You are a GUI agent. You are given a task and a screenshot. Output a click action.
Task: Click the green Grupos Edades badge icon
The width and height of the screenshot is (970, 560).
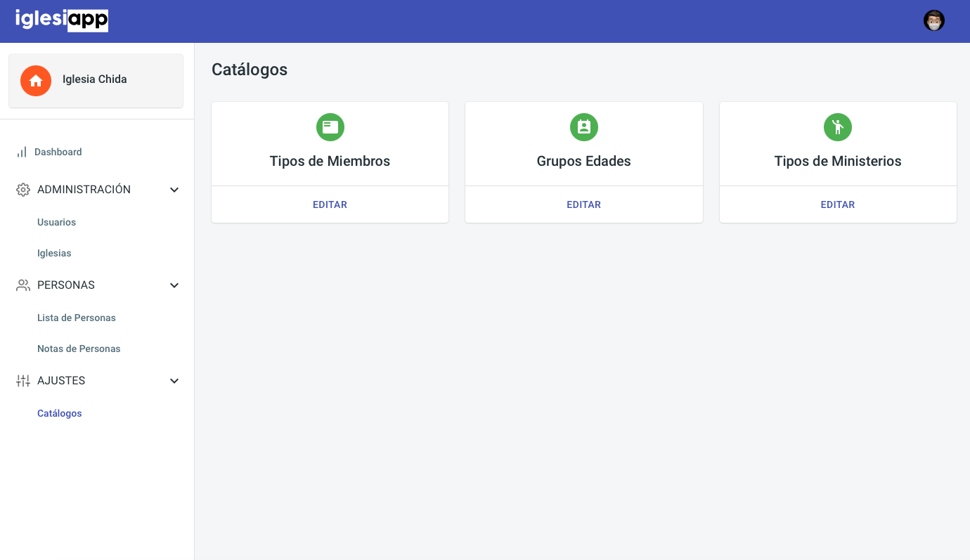pos(583,127)
